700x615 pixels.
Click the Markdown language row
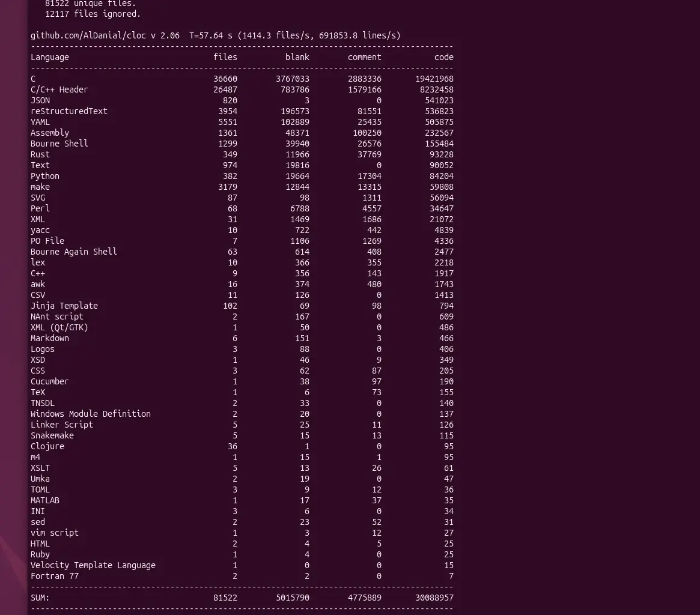coord(49,338)
